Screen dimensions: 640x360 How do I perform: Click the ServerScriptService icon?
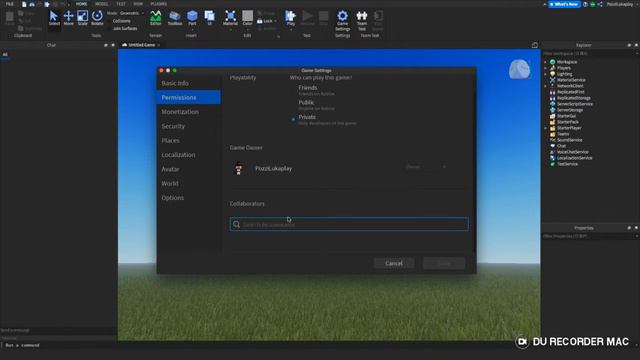[553, 104]
